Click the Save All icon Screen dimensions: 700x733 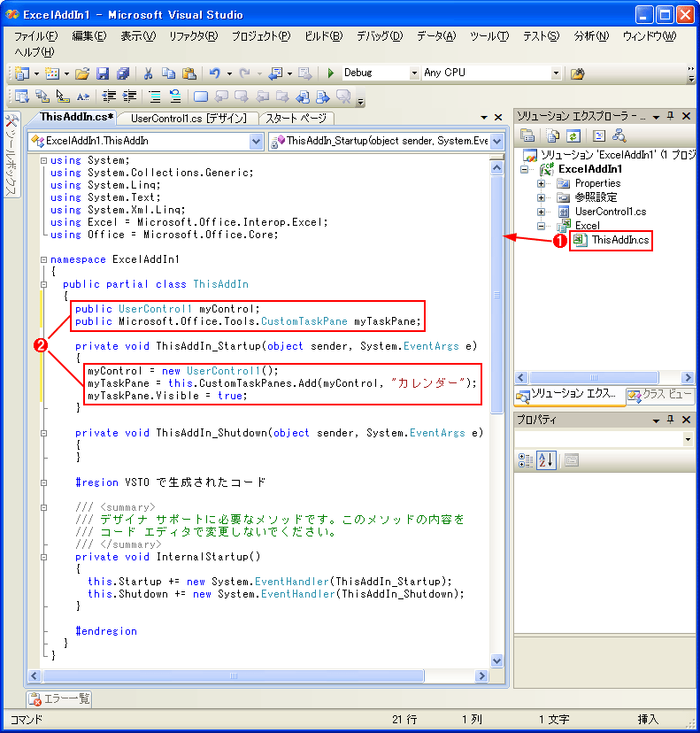coord(123,73)
